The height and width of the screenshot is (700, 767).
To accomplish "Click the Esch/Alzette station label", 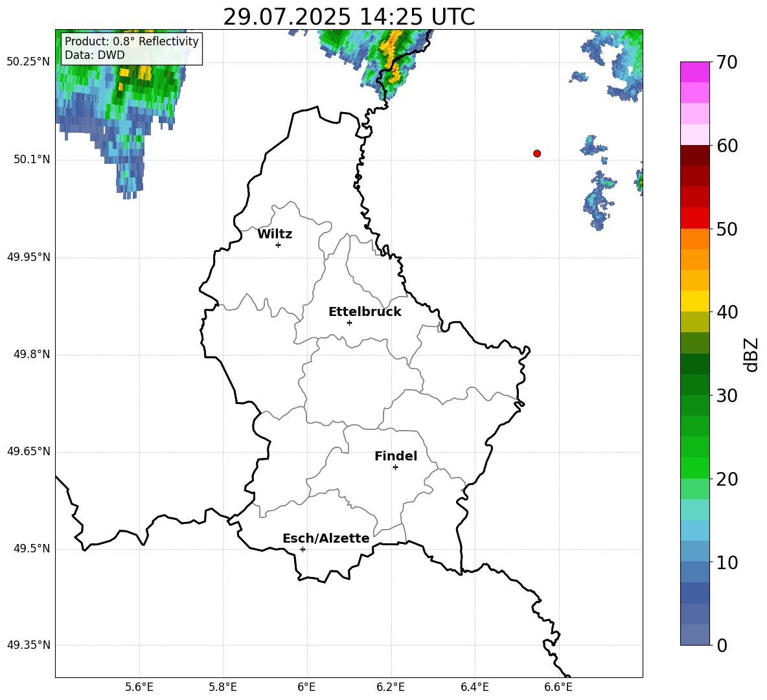I will tap(326, 538).
